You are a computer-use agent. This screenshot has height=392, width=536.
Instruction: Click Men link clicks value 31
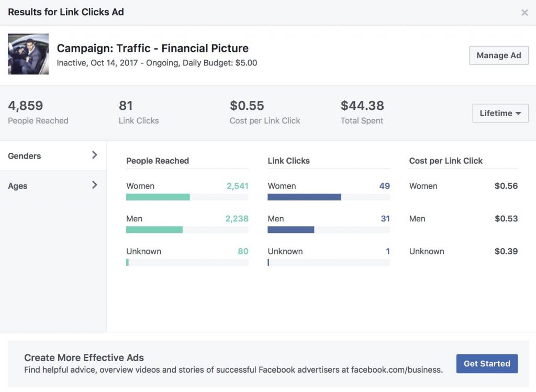click(x=385, y=219)
